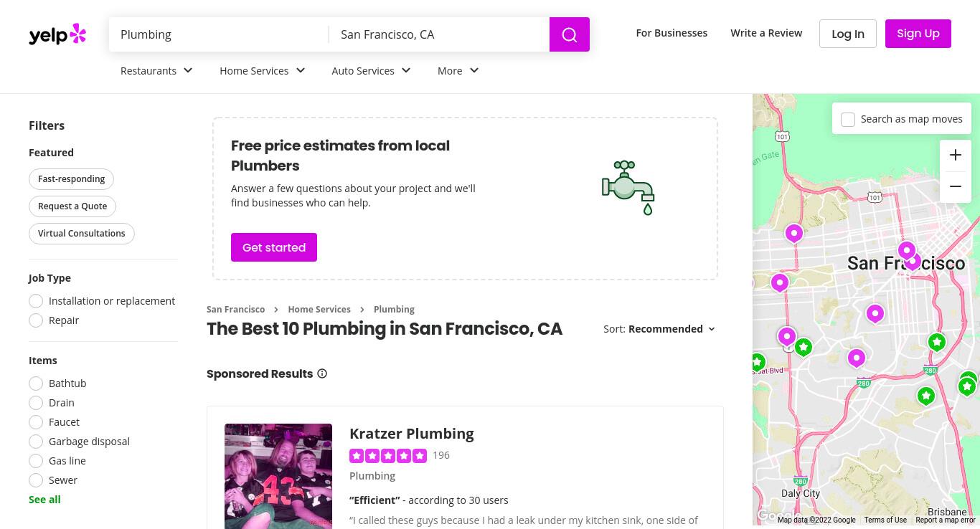The image size is (980, 529).
Task: Open the Kratzer Plumbing photo thumbnail
Action: 278,476
